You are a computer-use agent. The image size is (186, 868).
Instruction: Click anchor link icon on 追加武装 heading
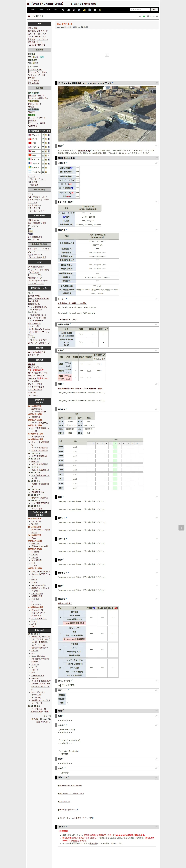[x=156, y=409]
